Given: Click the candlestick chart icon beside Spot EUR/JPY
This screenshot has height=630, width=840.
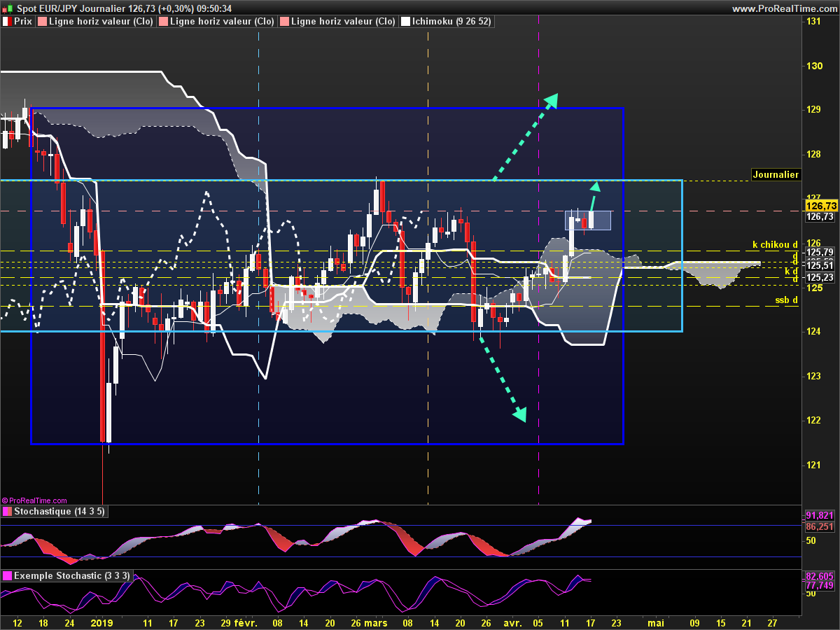Looking at the screenshot, I should tap(8, 8).
